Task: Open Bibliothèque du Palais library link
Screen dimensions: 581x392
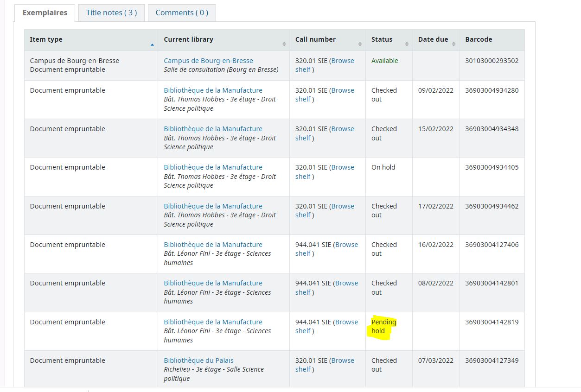Action: (198, 360)
